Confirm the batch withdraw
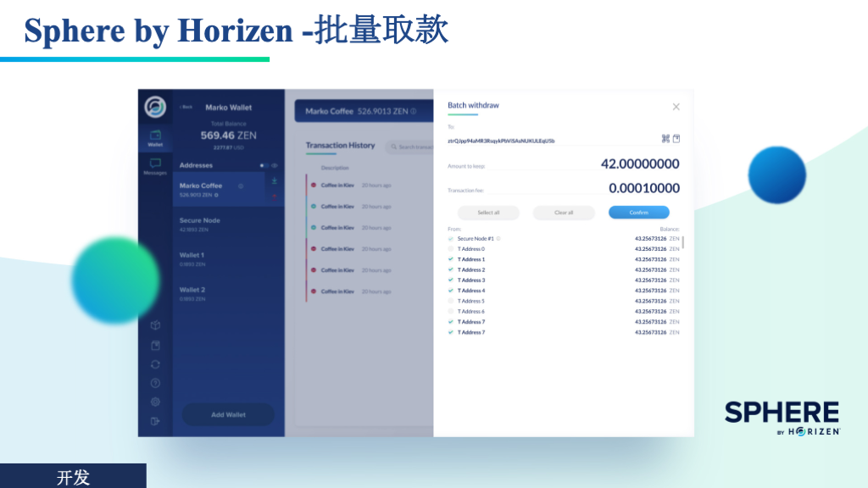This screenshot has width=868, height=488. tap(639, 213)
